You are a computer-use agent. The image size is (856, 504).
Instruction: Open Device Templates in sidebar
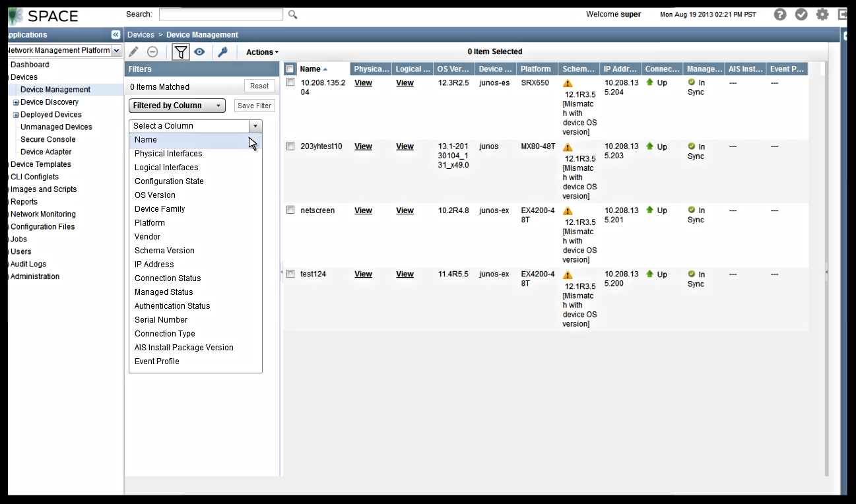click(x=41, y=165)
